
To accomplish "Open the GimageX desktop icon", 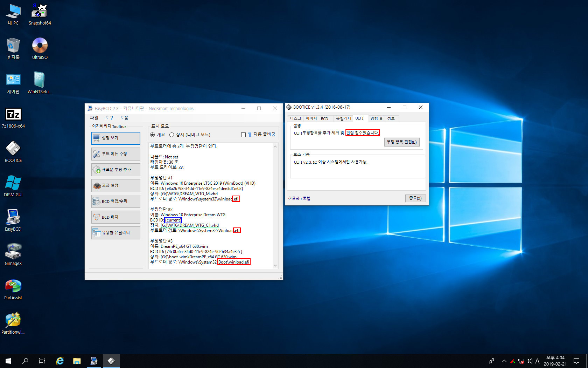I will point(13,255).
